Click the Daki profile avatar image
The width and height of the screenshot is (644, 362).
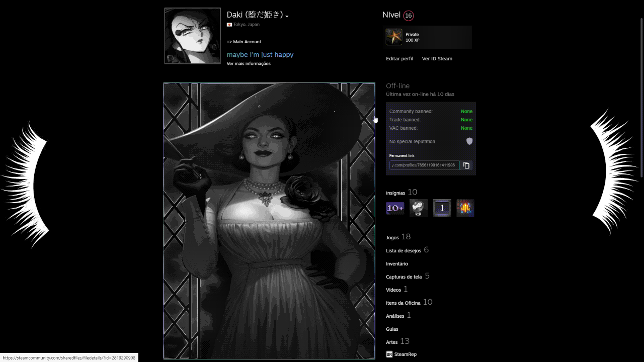click(x=192, y=36)
